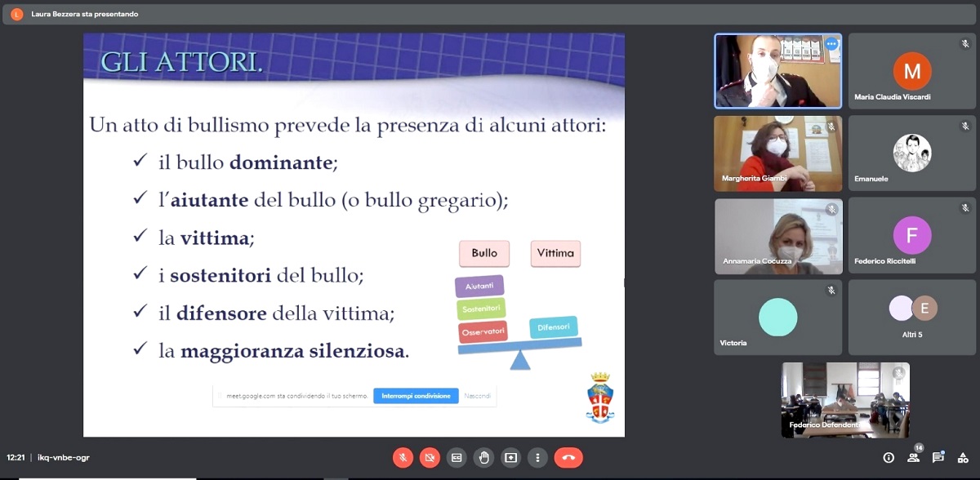Toggle closed captions
The width and height of the screenshot is (980, 480).
pyautogui.click(x=457, y=457)
